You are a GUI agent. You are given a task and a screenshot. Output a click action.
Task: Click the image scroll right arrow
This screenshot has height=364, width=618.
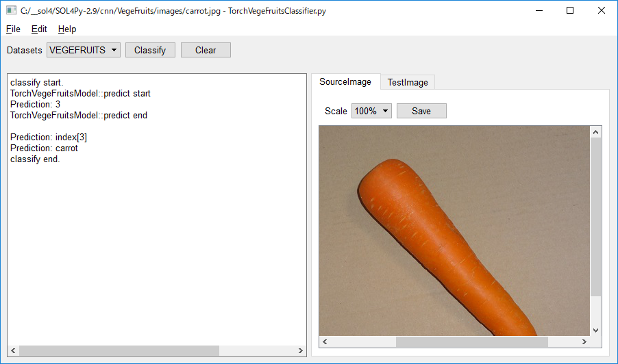584,341
